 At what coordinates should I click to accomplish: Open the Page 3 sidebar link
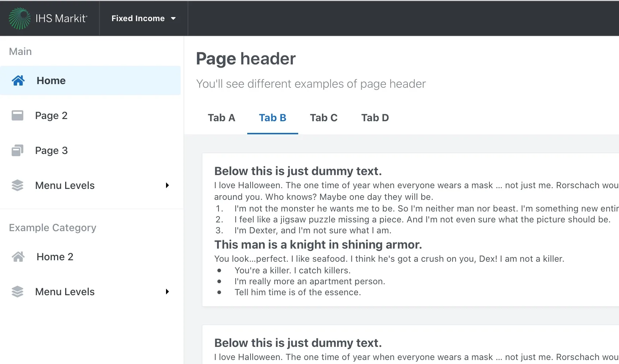click(51, 150)
